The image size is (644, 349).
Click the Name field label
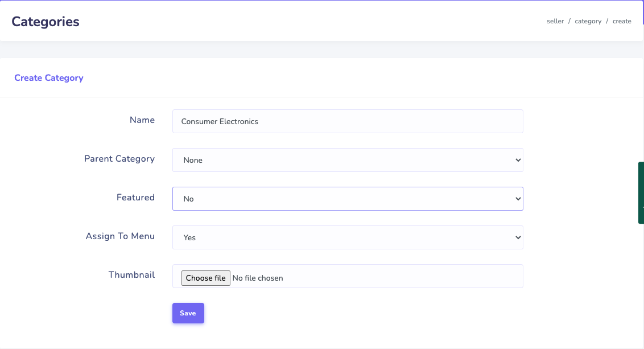coord(142,120)
